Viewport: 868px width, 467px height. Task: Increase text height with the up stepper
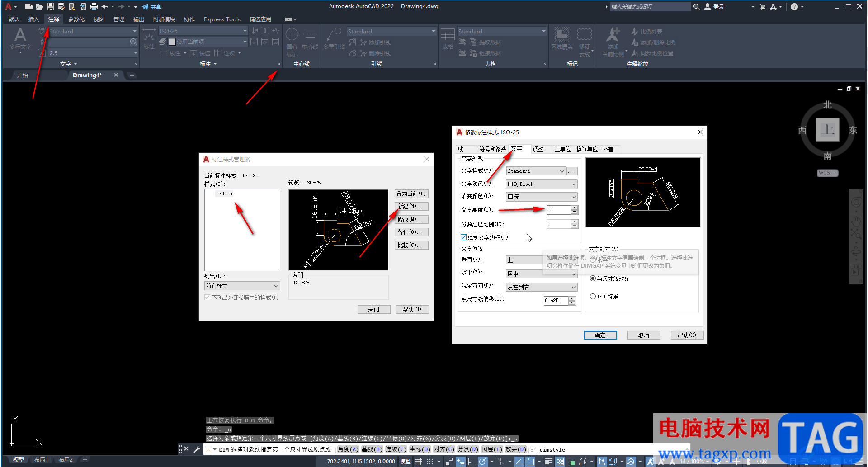(x=575, y=208)
